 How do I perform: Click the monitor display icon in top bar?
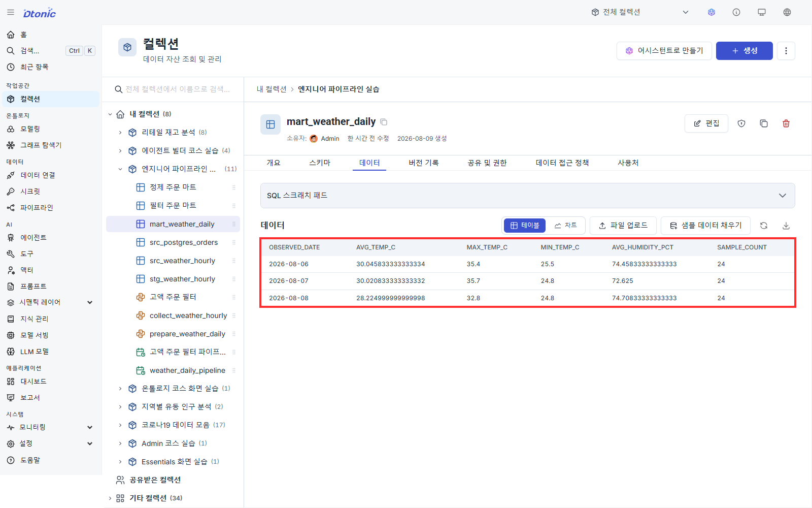point(762,12)
